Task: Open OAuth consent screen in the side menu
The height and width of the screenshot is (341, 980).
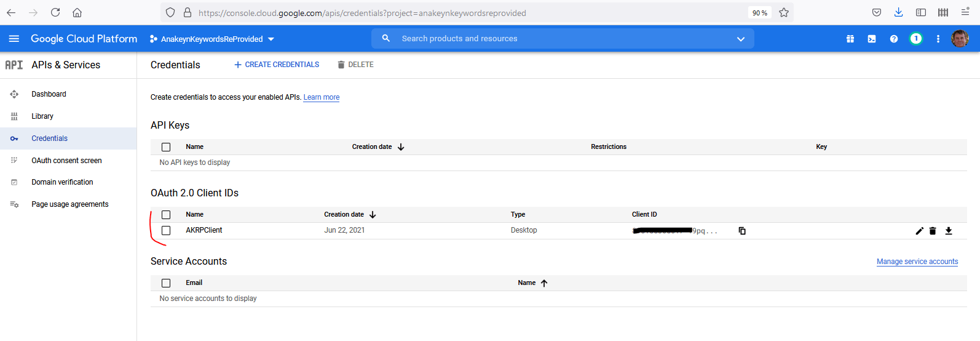Action: (x=66, y=161)
